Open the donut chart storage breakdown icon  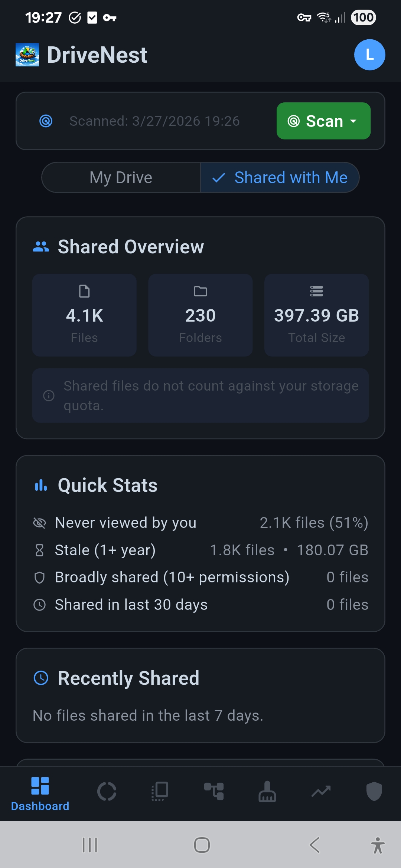[x=107, y=792]
